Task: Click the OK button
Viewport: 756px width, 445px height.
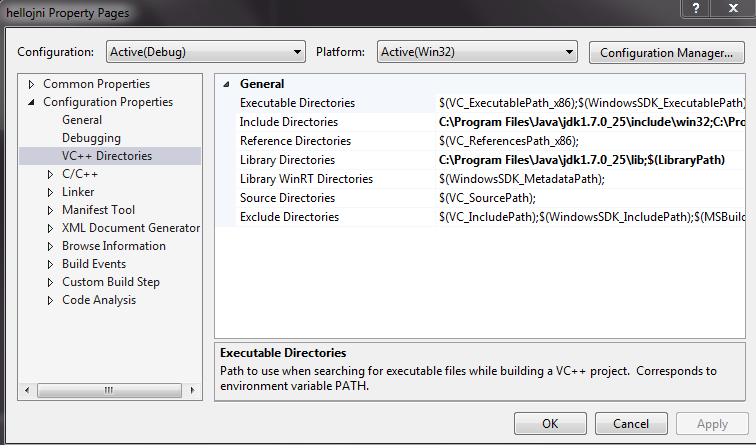Action: pos(550,423)
